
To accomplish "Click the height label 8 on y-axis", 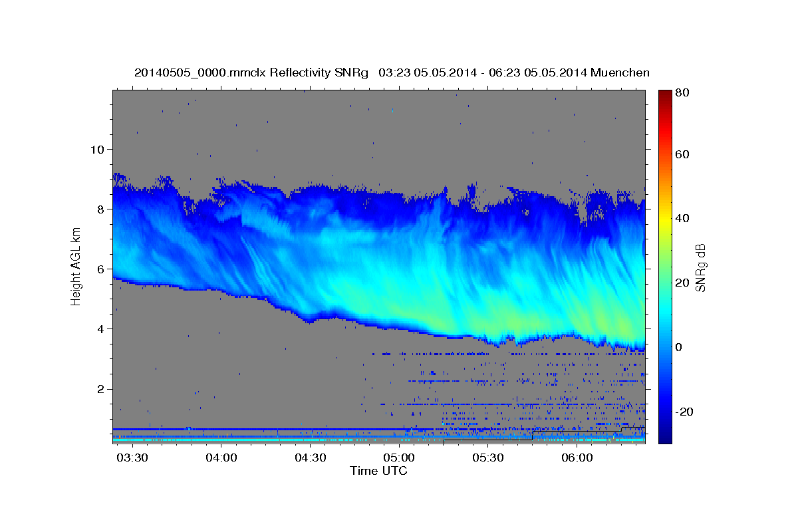I will pyautogui.click(x=99, y=209).
